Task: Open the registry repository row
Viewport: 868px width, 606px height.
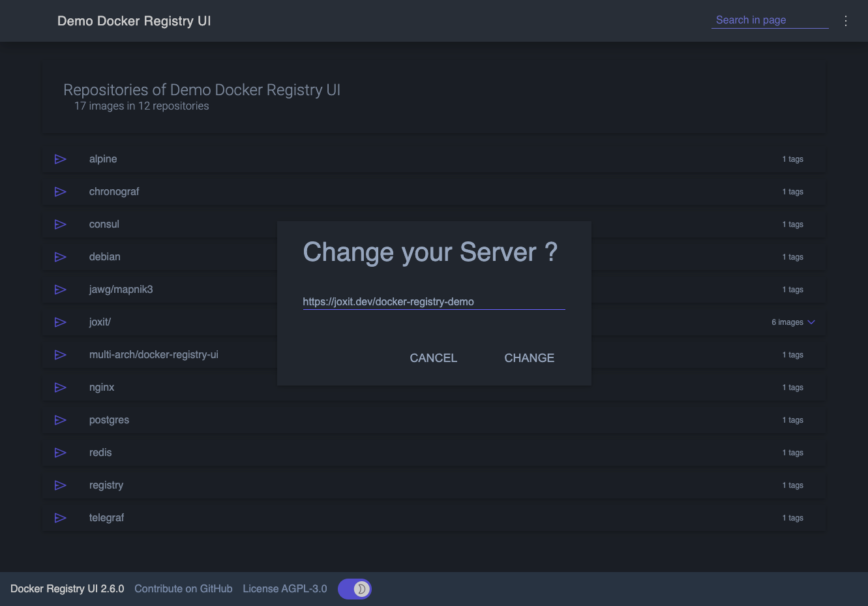Action: (434, 485)
